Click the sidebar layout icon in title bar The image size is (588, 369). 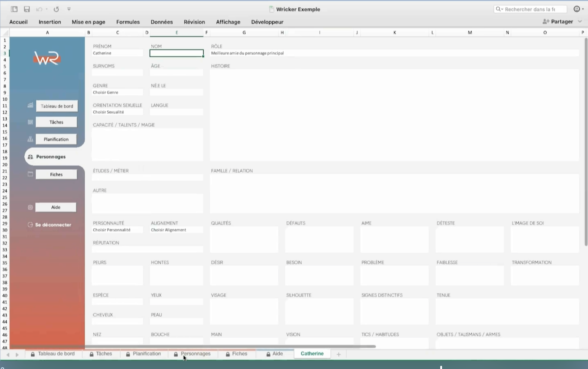pyautogui.click(x=14, y=9)
